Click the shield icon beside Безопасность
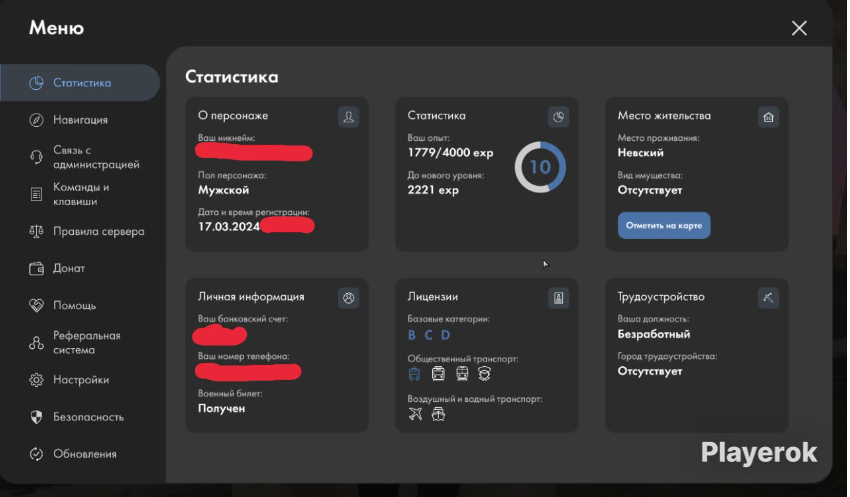The image size is (850, 497). click(36, 417)
